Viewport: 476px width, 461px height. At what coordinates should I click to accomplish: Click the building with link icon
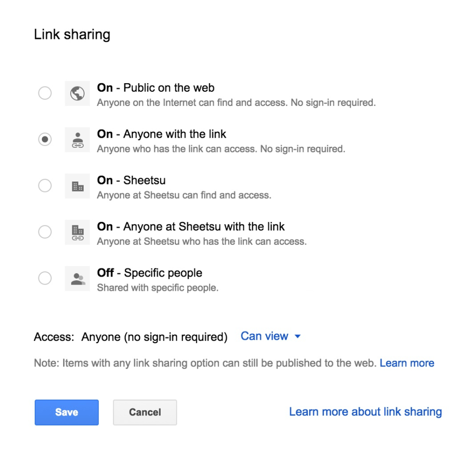click(77, 232)
